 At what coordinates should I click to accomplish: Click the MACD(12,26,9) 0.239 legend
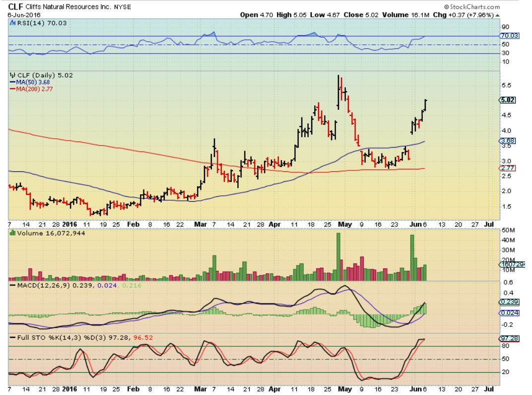pos(55,285)
